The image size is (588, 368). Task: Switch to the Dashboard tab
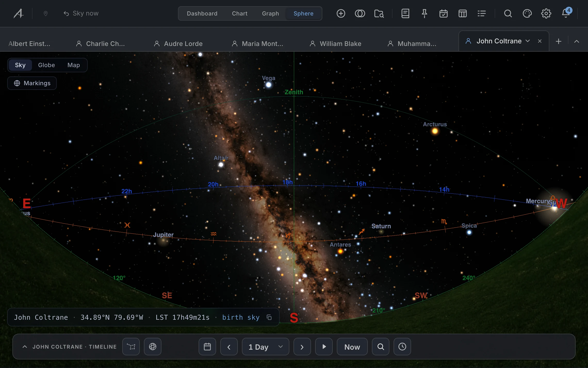202,13
